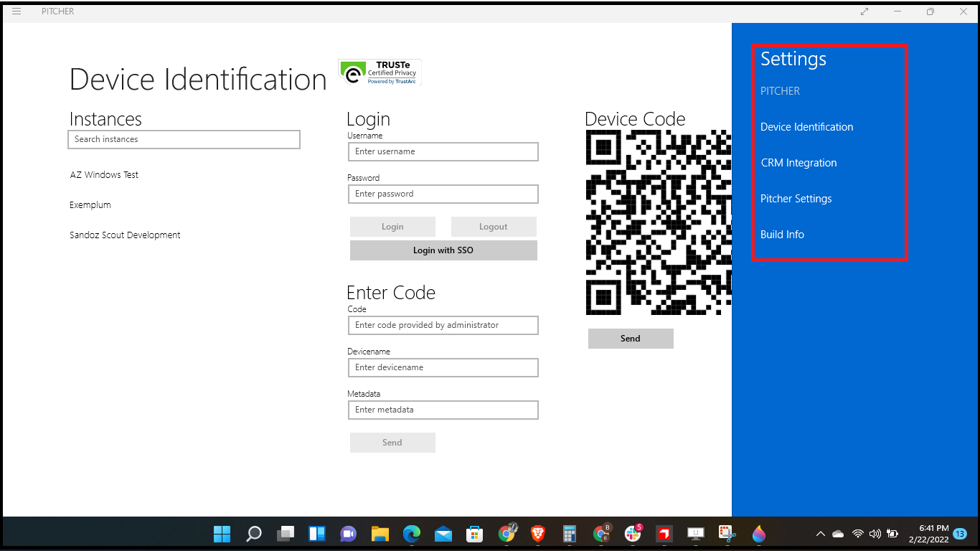
Task: Select AZ Windows Test instance
Action: coord(104,174)
